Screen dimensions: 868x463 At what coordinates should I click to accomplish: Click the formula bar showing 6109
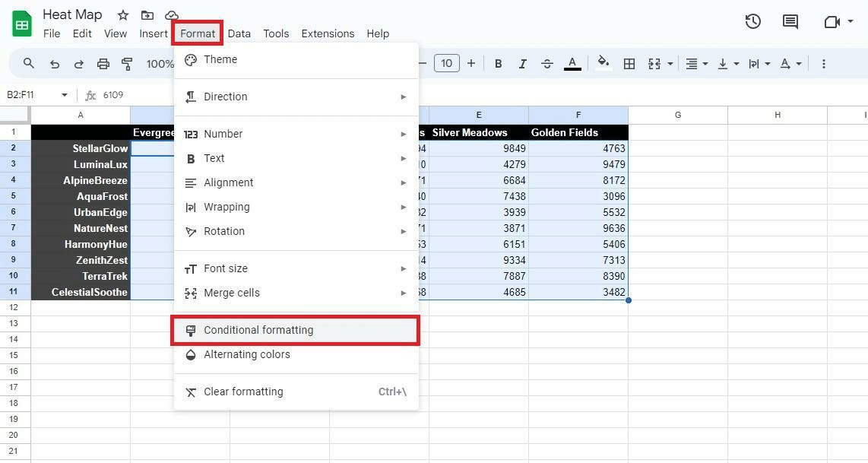[x=113, y=95]
